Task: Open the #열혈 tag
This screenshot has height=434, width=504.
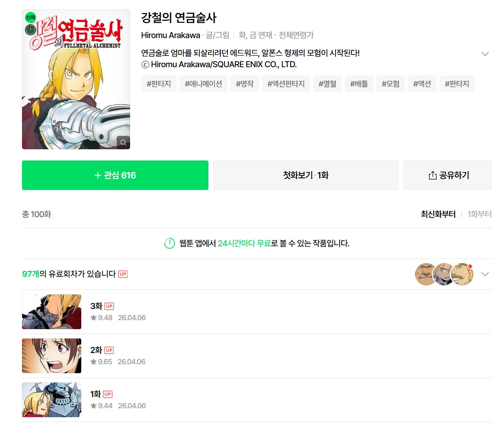Action: [x=327, y=84]
